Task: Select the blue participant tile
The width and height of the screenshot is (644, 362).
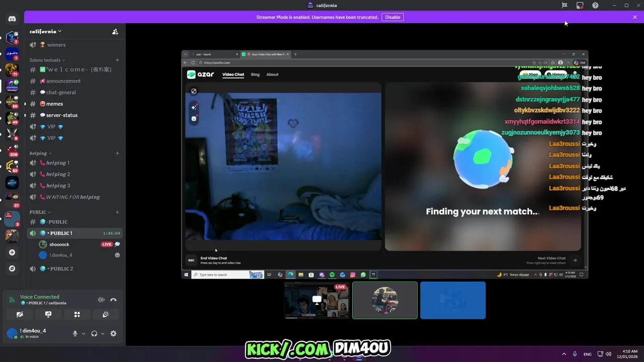Action: pos(453,300)
